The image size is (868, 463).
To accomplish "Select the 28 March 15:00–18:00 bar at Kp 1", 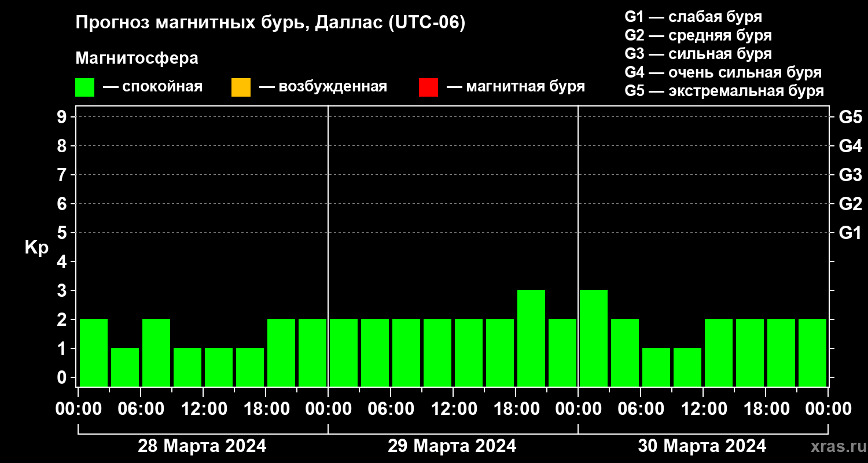I will point(249,367).
